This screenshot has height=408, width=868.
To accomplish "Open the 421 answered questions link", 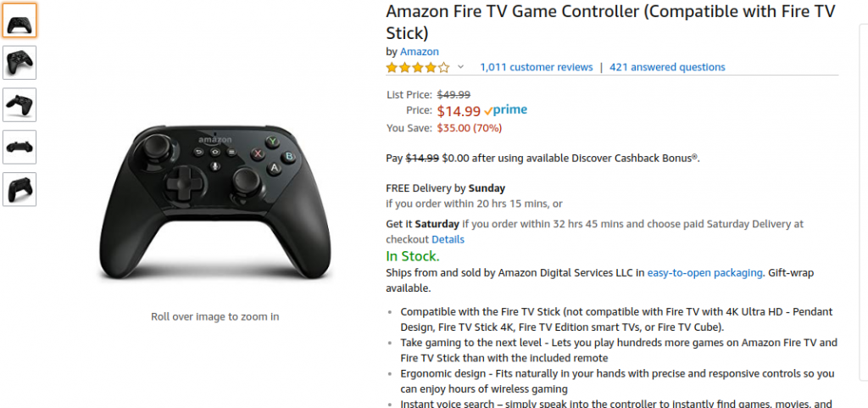I will (x=667, y=67).
